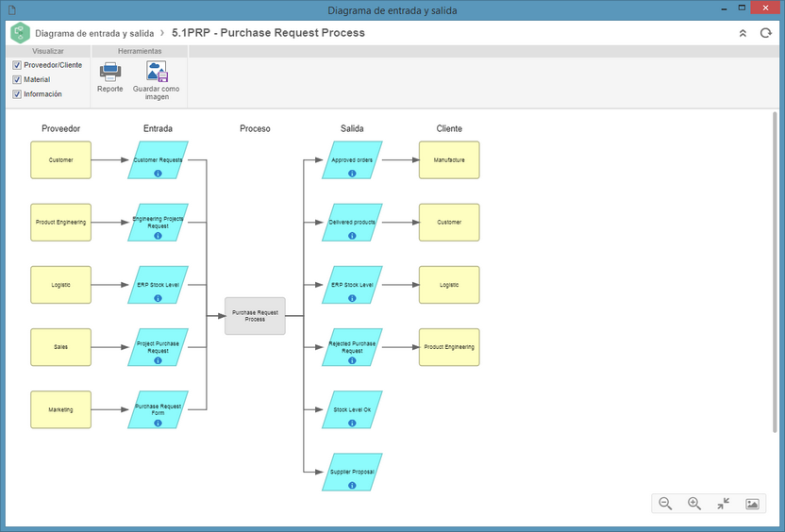Close the diagram window
This screenshot has height=532, width=785.
pos(765,8)
